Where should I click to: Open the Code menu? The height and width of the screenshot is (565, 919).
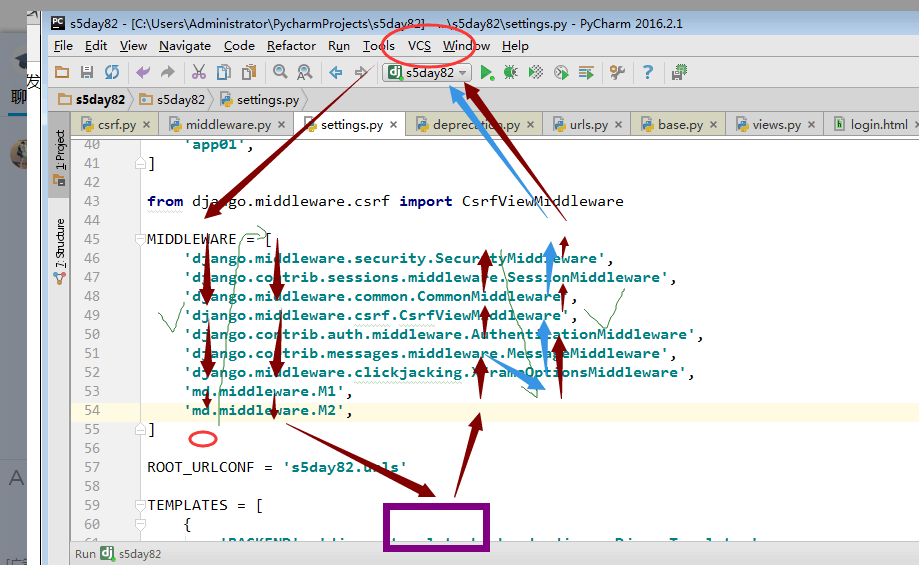click(239, 46)
